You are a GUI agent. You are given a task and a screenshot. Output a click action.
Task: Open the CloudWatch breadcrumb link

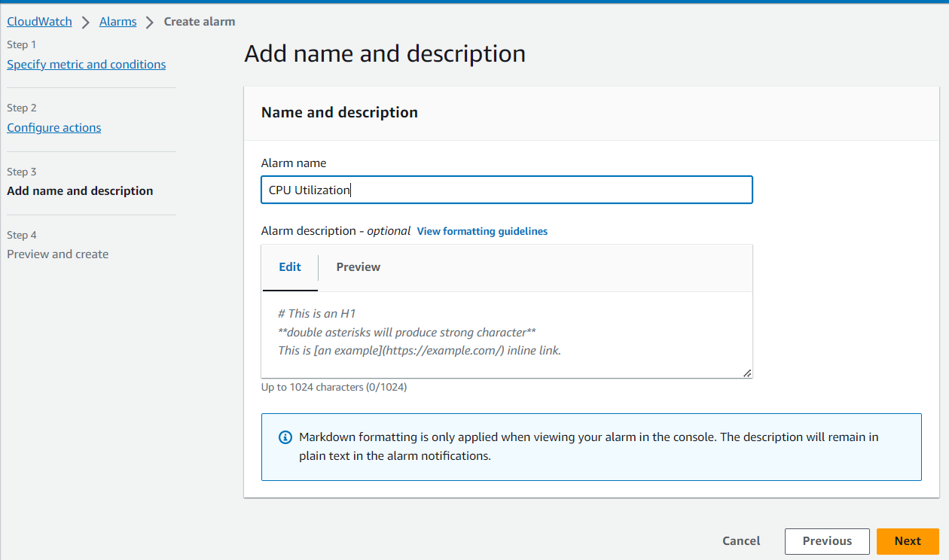(39, 22)
